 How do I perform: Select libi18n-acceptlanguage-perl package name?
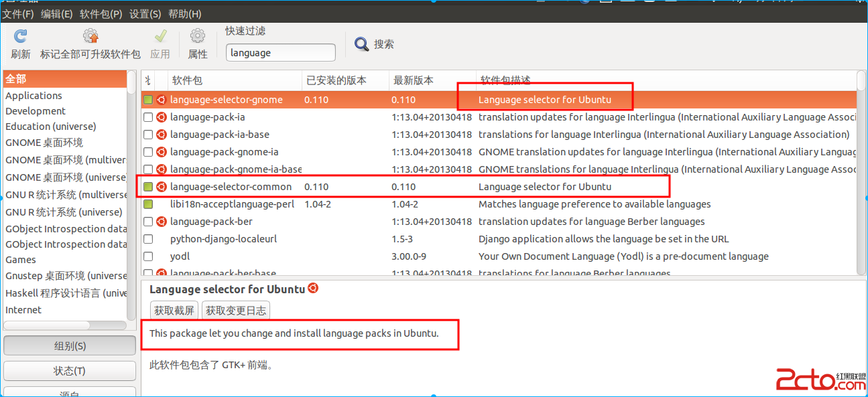pyautogui.click(x=232, y=204)
